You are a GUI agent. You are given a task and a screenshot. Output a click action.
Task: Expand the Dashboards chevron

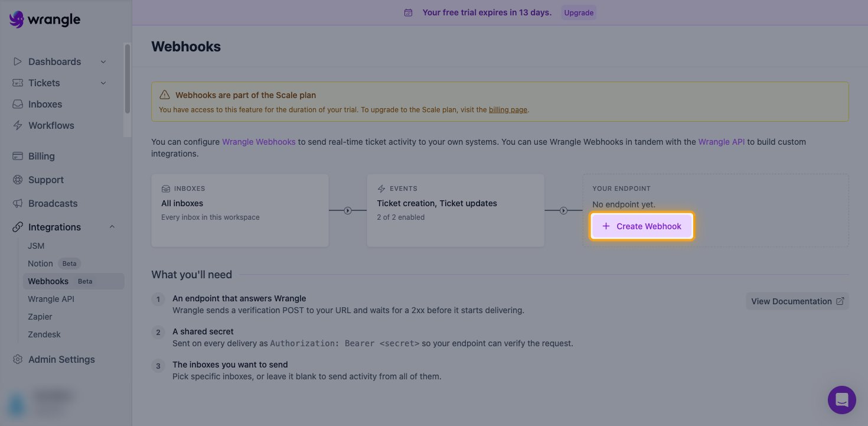click(103, 61)
